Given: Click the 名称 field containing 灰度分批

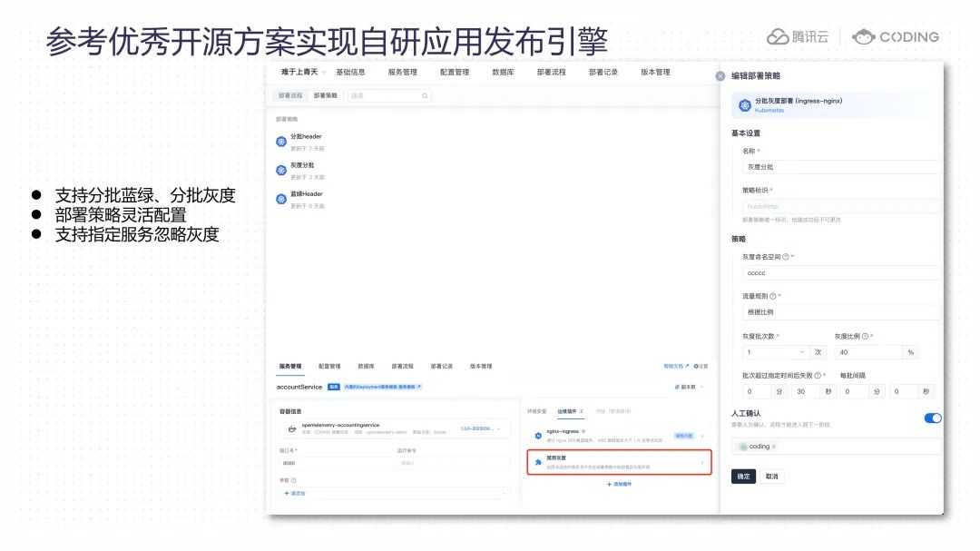Looking at the screenshot, I should click(841, 167).
